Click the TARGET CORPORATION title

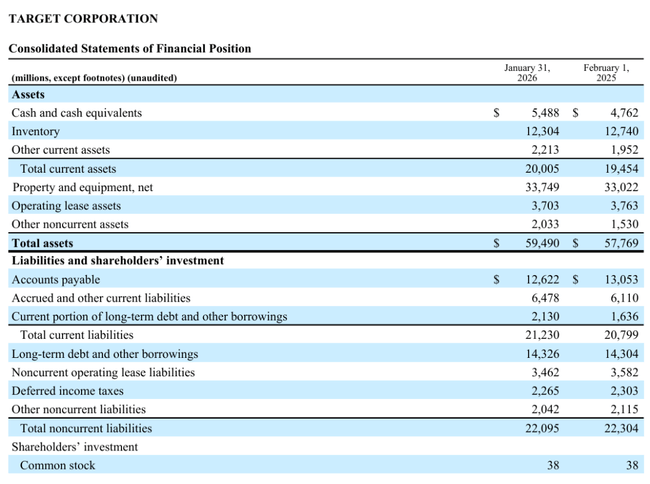(x=83, y=19)
